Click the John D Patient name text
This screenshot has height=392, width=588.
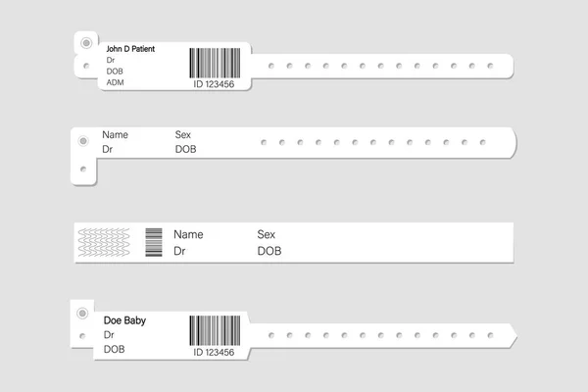(130, 49)
